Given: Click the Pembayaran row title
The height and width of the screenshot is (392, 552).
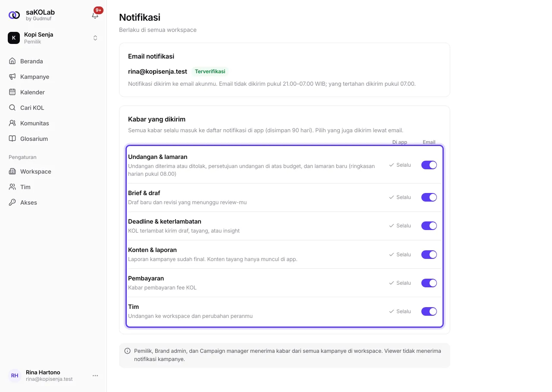Looking at the screenshot, I should [146, 278].
